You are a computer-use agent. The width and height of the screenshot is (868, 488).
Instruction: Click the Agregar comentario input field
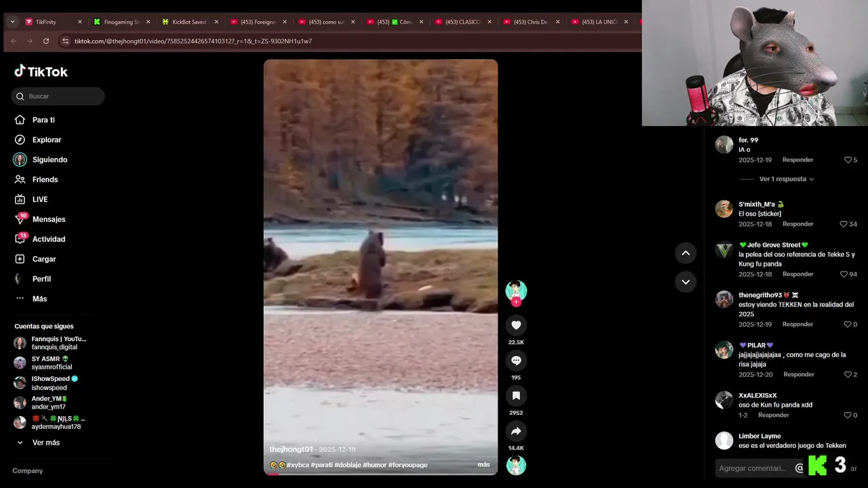click(x=753, y=468)
